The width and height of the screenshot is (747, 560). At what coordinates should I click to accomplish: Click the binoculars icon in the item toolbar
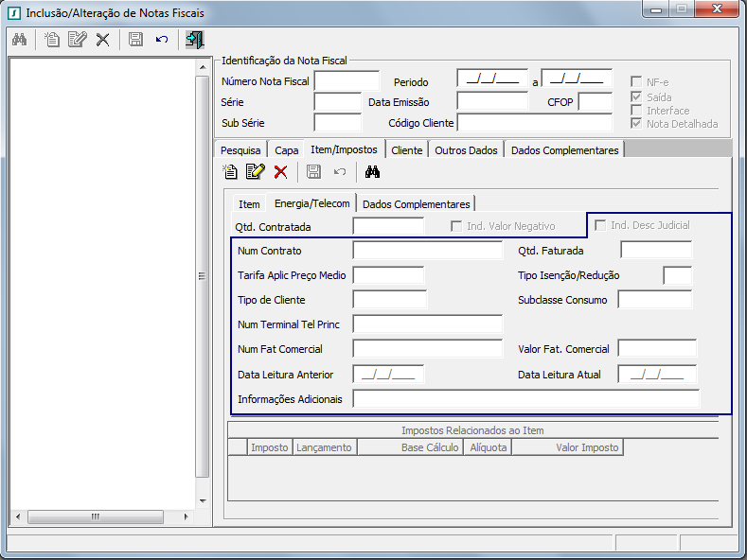pos(372,171)
